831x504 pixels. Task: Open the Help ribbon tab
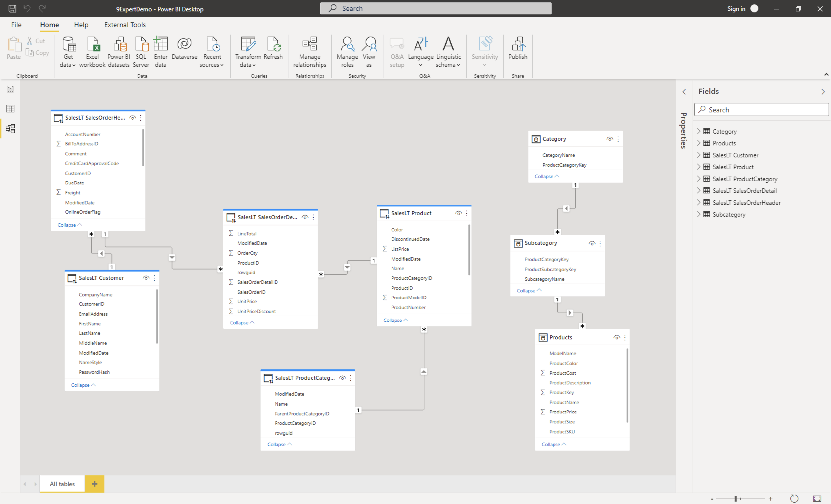tap(81, 25)
